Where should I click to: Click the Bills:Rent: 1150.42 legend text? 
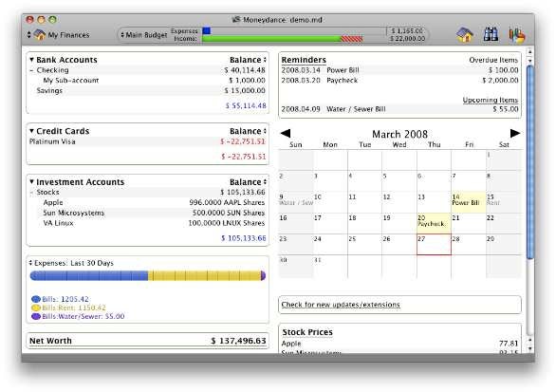click(x=74, y=308)
